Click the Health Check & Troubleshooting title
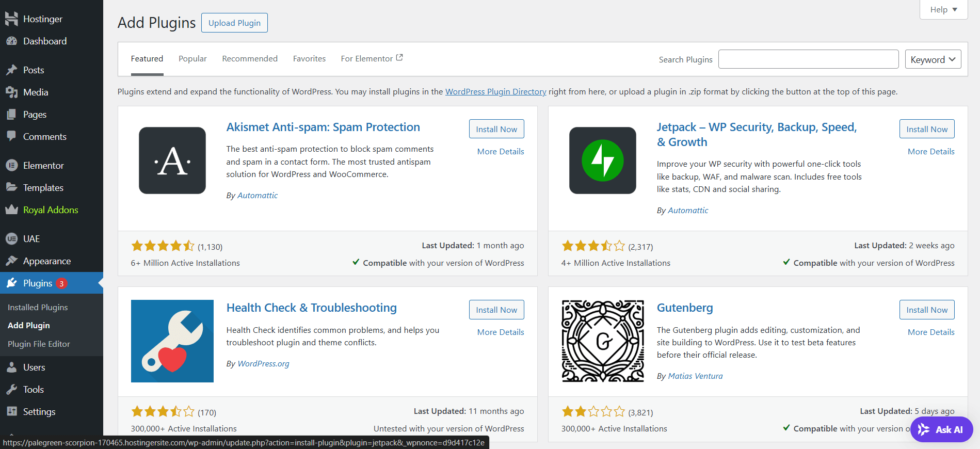The image size is (980, 449). click(x=312, y=308)
